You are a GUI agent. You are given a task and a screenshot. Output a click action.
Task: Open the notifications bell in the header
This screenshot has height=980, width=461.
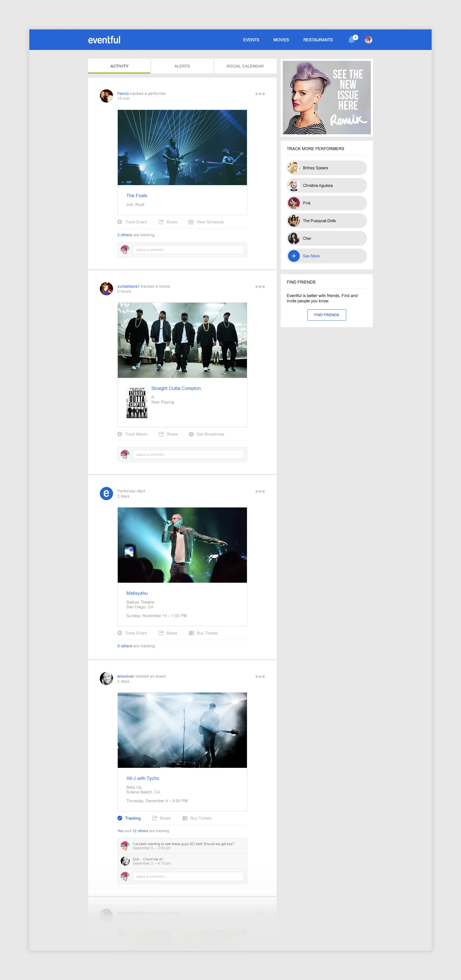(352, 40)
